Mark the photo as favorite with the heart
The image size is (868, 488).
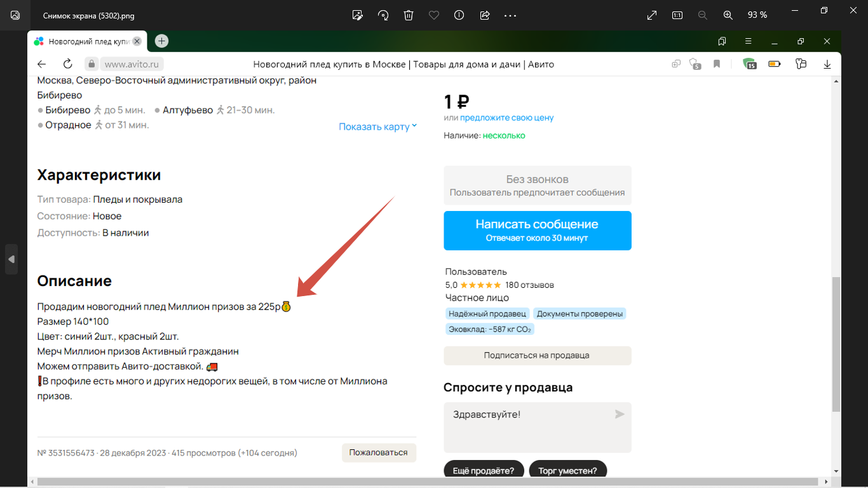tap(434, 15)
